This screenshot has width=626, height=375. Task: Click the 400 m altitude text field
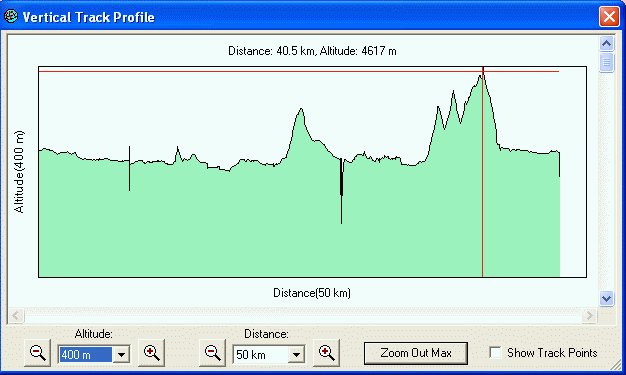click(x=85, y=355)
